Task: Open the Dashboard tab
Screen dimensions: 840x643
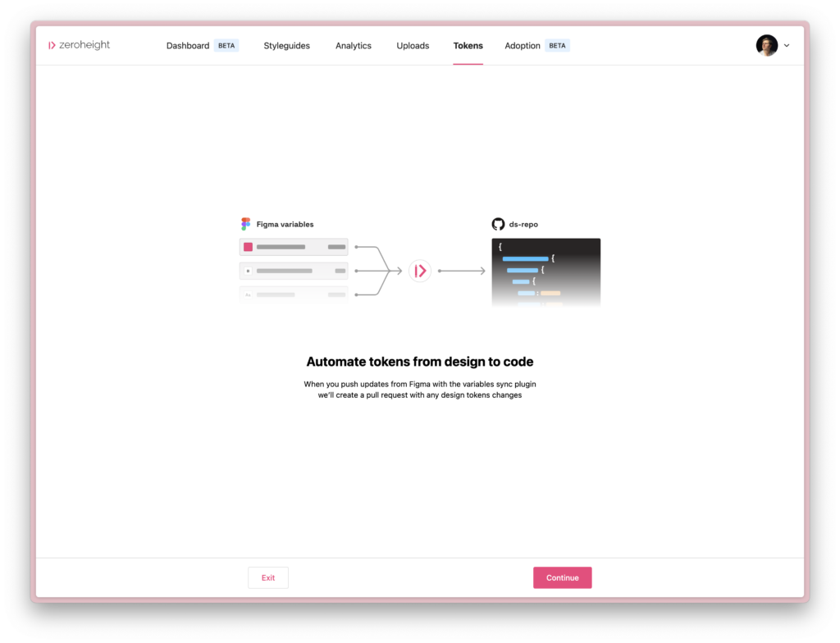Action: [188, 46]
